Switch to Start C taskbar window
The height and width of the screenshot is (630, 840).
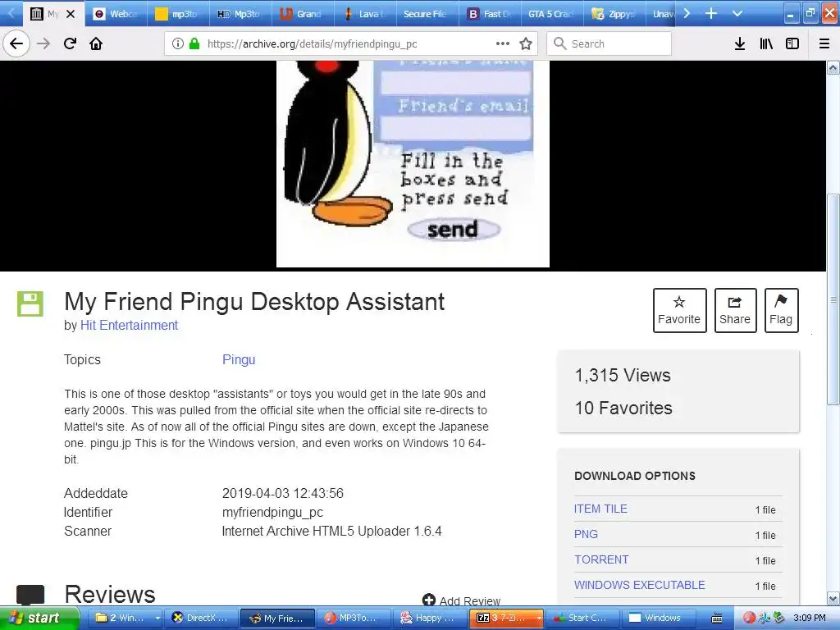[x=583, y=618]
